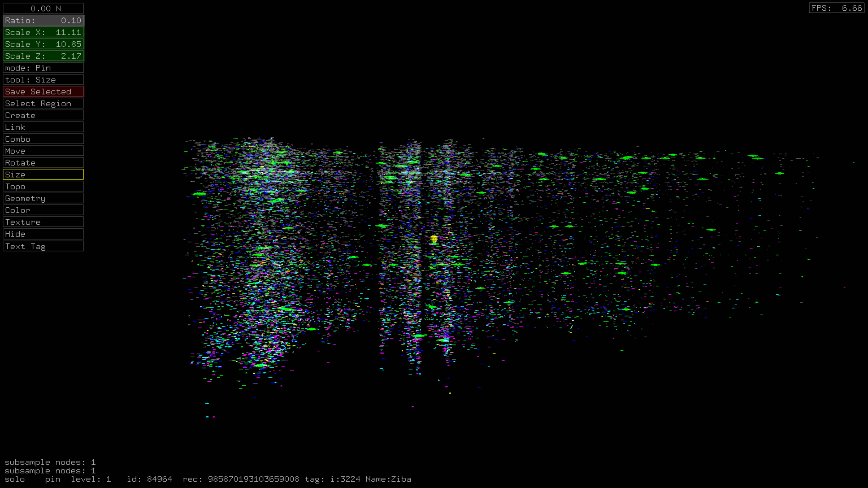This screenshot has width=868, height=488.
Task: Activate the Link tool
Action: 43,127
